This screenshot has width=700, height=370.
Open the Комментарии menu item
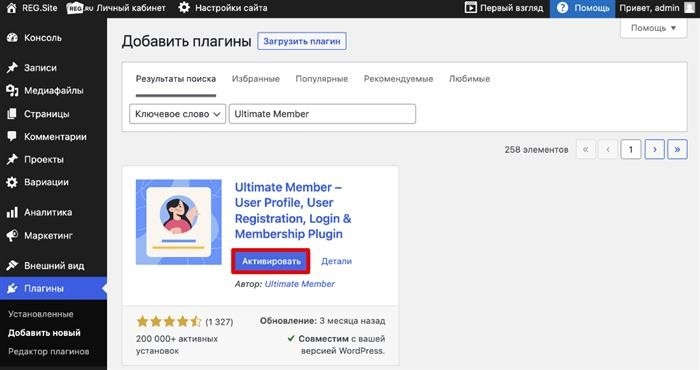pos(54,137)
